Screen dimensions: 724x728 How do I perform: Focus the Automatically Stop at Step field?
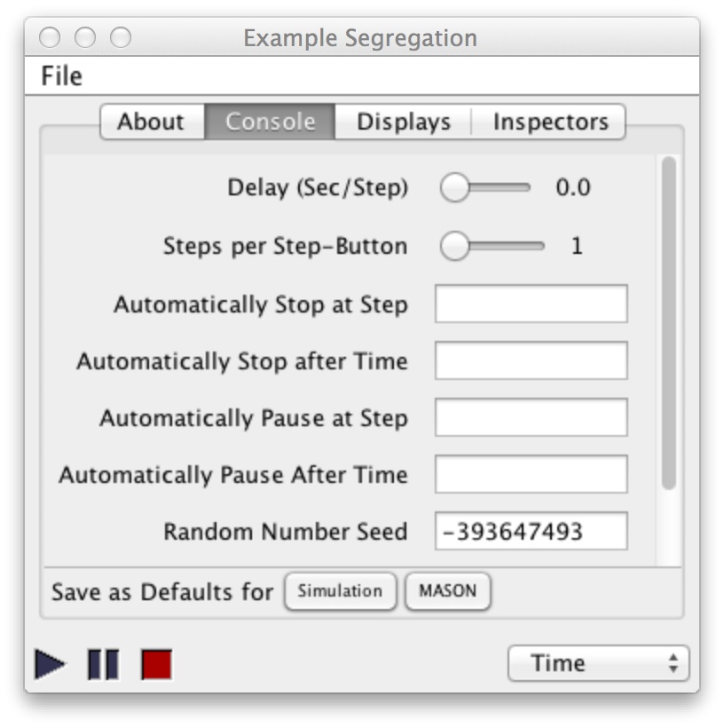[531, 304]
